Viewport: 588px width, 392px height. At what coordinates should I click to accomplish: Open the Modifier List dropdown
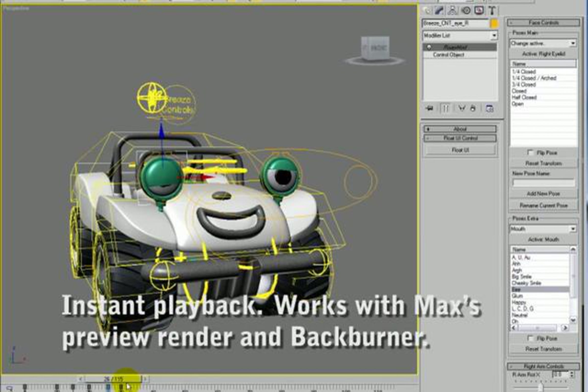coord(460,36)
